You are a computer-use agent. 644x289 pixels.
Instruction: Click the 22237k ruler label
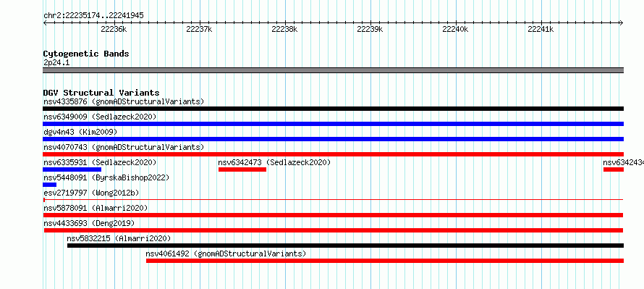(x=199, y=29)
